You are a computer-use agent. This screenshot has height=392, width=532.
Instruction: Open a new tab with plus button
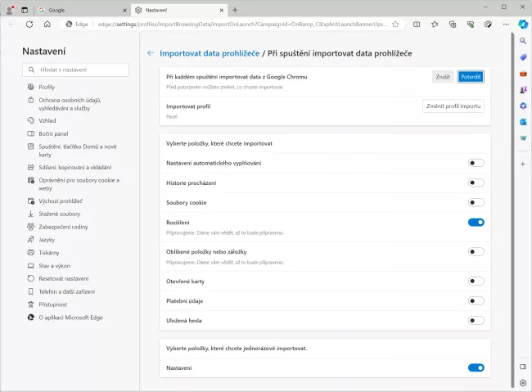click(x=235, y=10)
